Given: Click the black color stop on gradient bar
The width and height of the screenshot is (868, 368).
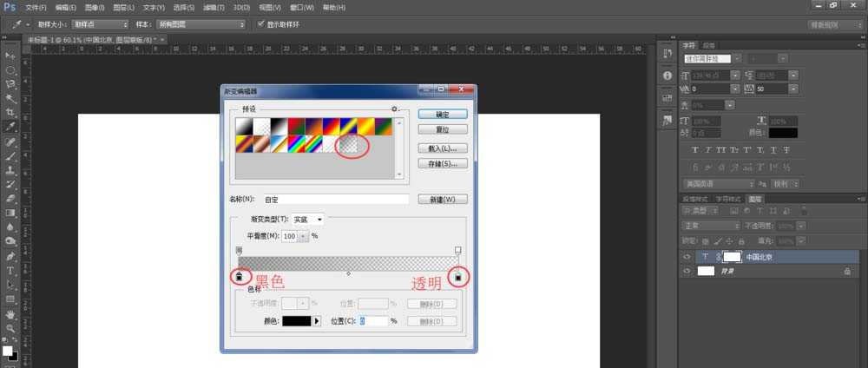Looking at the screenshot, I should click(x=240, y=276).
